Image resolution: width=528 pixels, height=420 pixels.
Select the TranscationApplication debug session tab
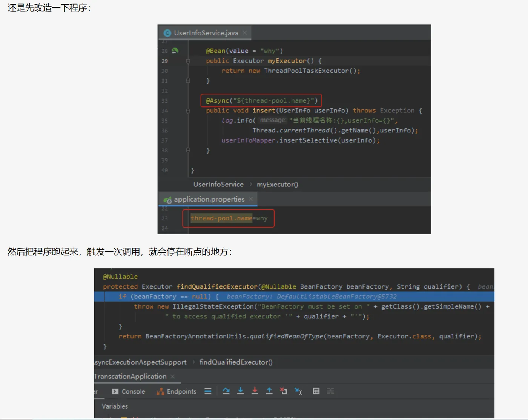(130, 377)
